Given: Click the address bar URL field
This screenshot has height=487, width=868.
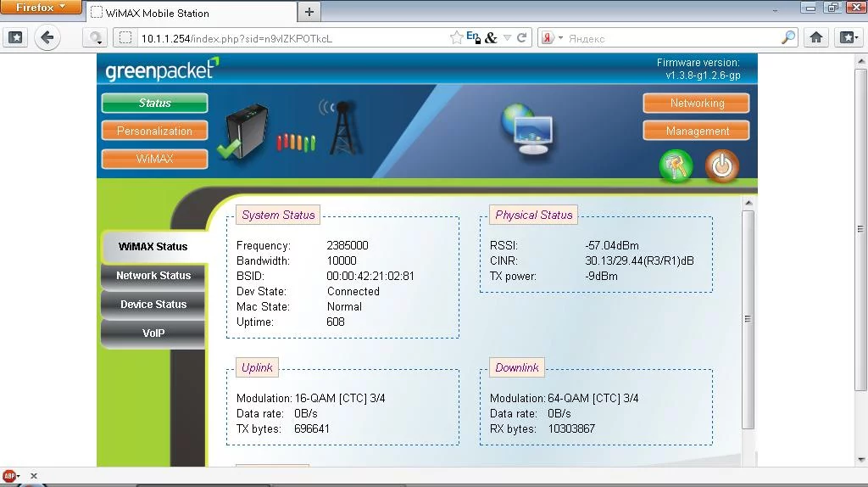Looking at the screenshot, I should (x=288, y=38).
